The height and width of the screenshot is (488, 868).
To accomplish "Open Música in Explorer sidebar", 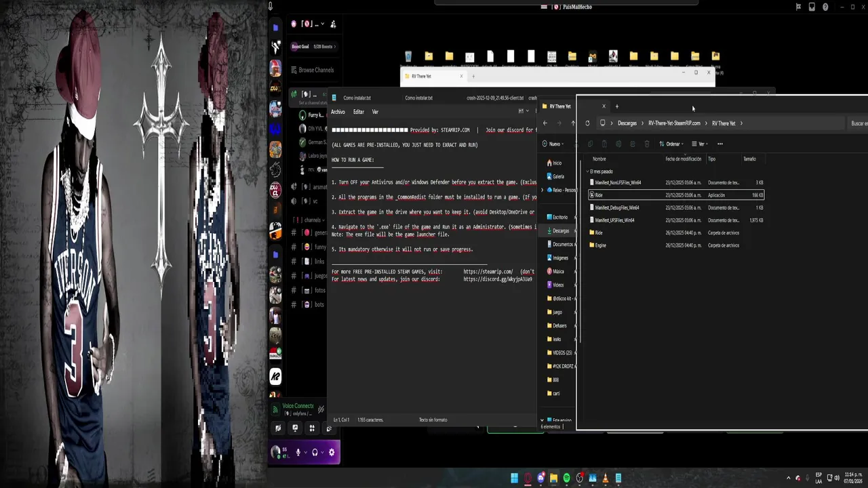I will tap(555, 271).
